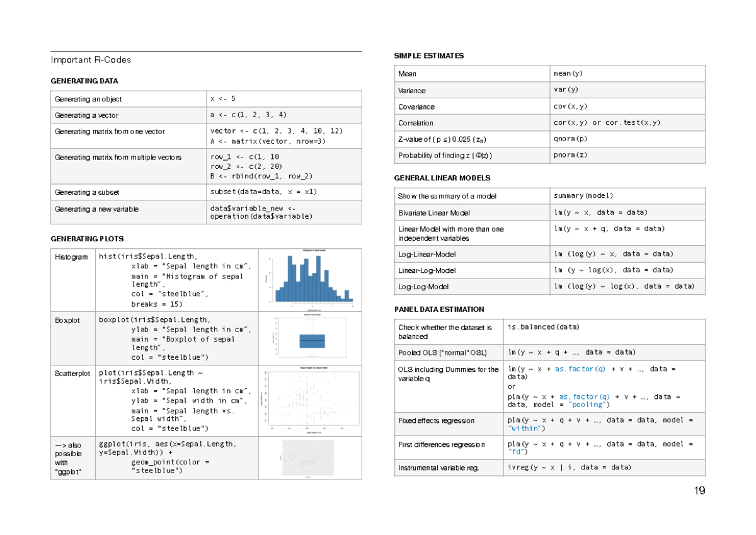Viewport: 756px width, 535px height.
Task: Select the "x <- 5" code cell
Action: pyautogui.click(x=222, y=99)
